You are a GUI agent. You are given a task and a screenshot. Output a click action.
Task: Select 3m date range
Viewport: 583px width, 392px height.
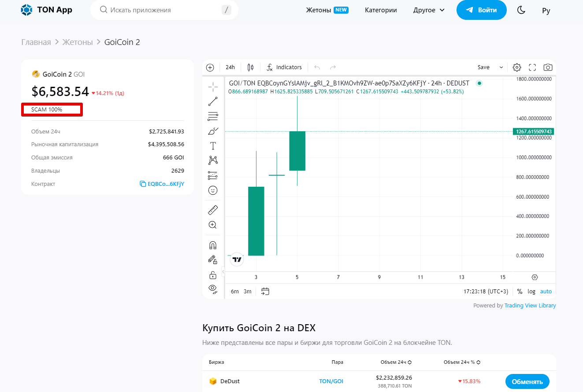click(x=248, y=292)
